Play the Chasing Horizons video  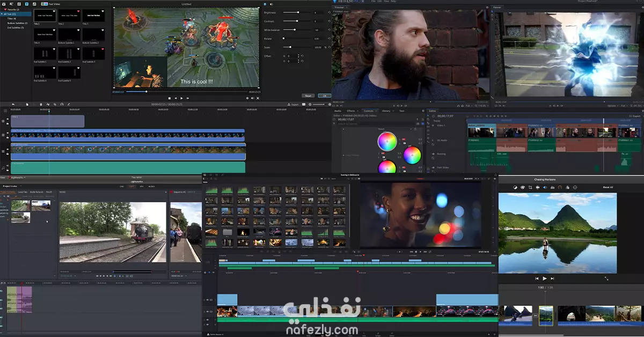coord(545,279)
